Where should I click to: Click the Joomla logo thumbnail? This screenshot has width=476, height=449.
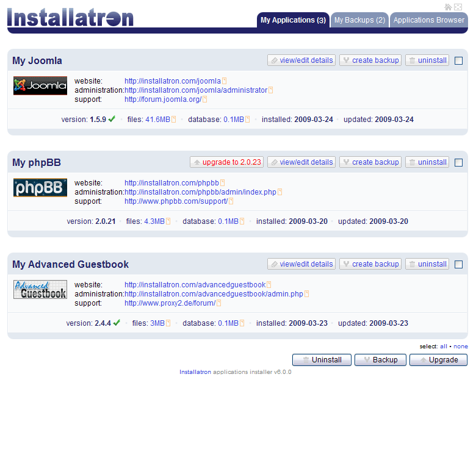click(x=40, y=85)
